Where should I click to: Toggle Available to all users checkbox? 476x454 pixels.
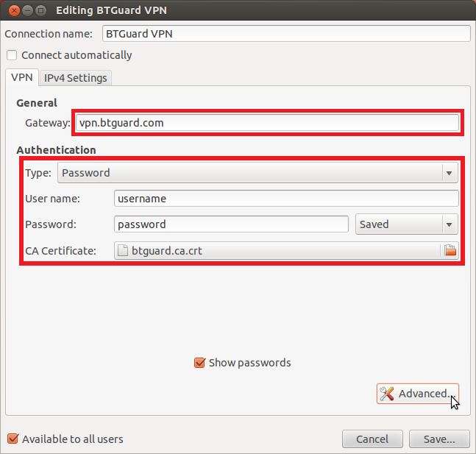point(12,439)
